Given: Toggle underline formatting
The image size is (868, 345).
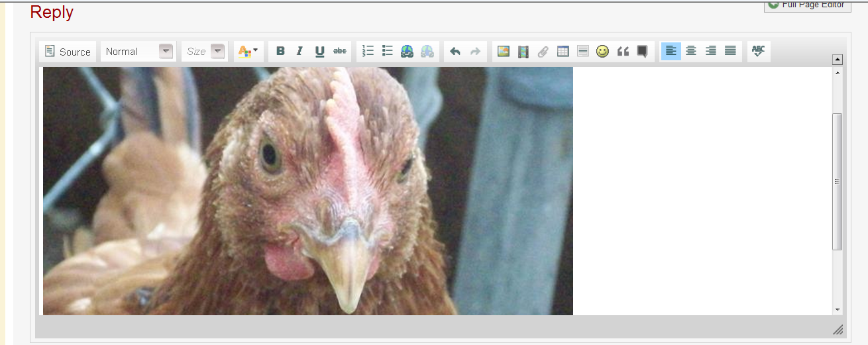Looking at the screenshot, I should click(319, 51).
